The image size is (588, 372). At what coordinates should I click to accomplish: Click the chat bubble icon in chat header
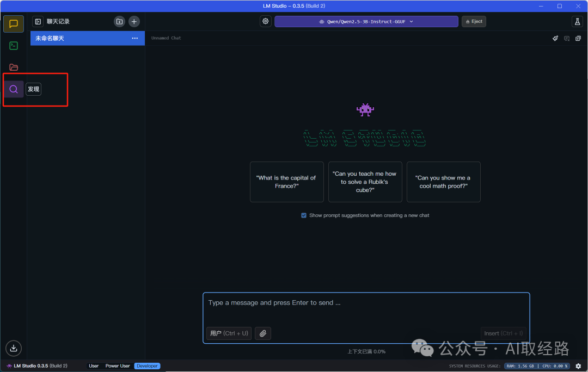click(567, 38)
